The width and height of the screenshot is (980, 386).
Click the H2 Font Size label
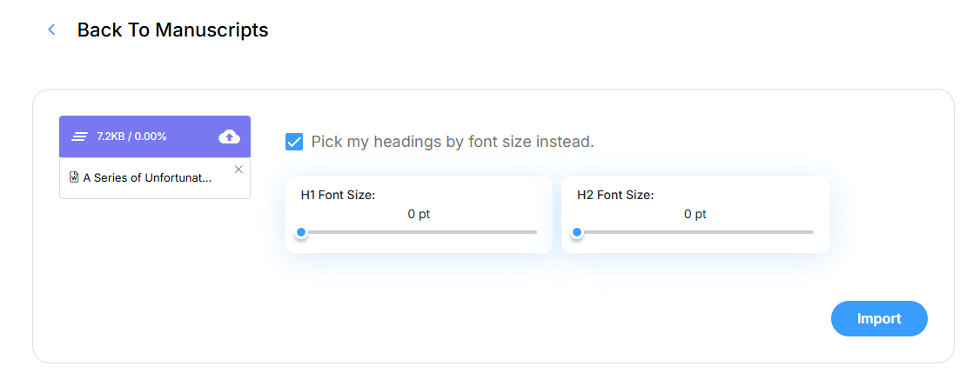click(x=614, y=195)
